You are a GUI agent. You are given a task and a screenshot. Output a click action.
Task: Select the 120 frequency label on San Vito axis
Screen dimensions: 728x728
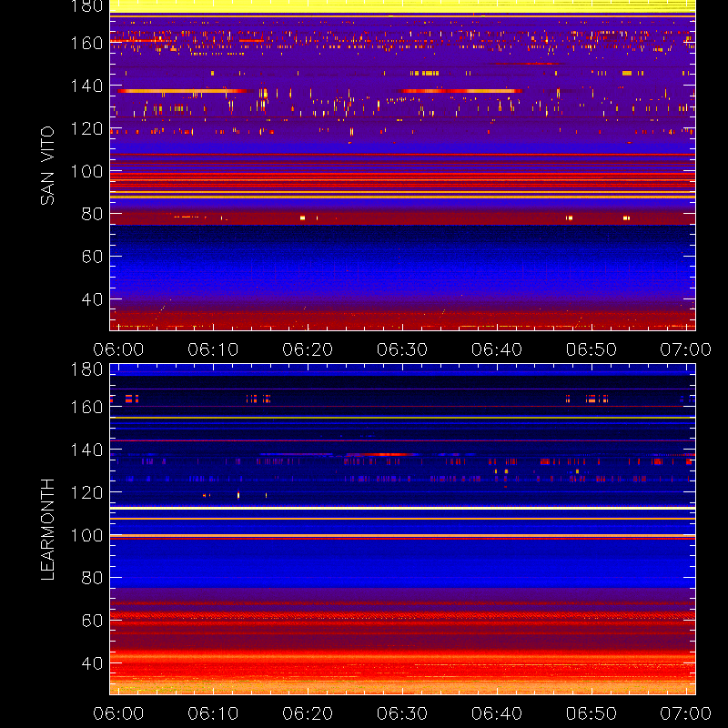click(x=86, y=128)
